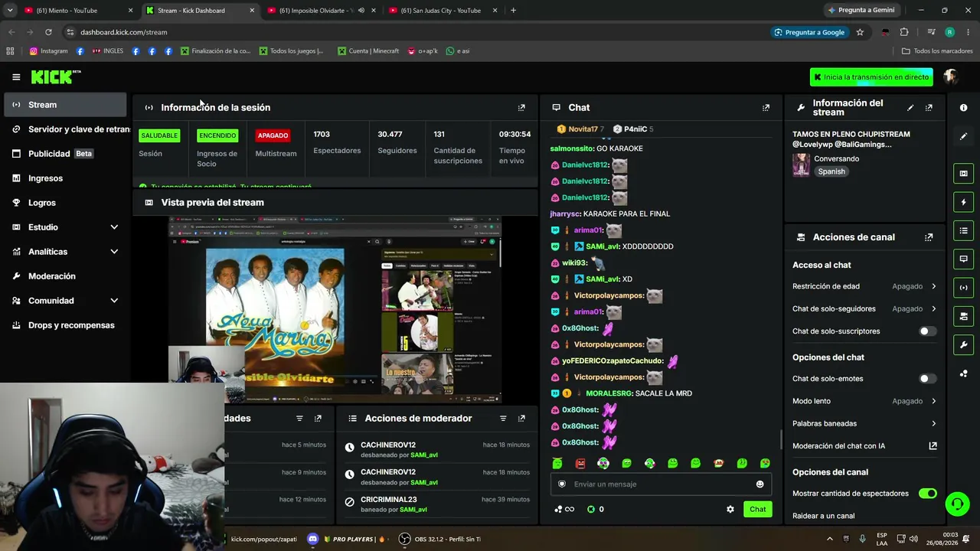The height and width of the screenshot is (551, 980).
Task: Open the profile avatar in the header
Action: point(951,77)
